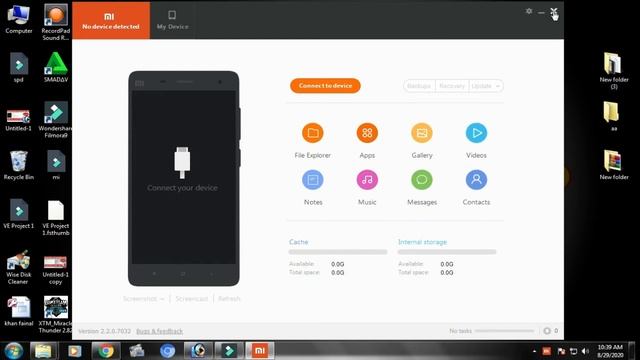Open the Videos icon
Viewport: 640px width, 360px height.
click(476, 133)
